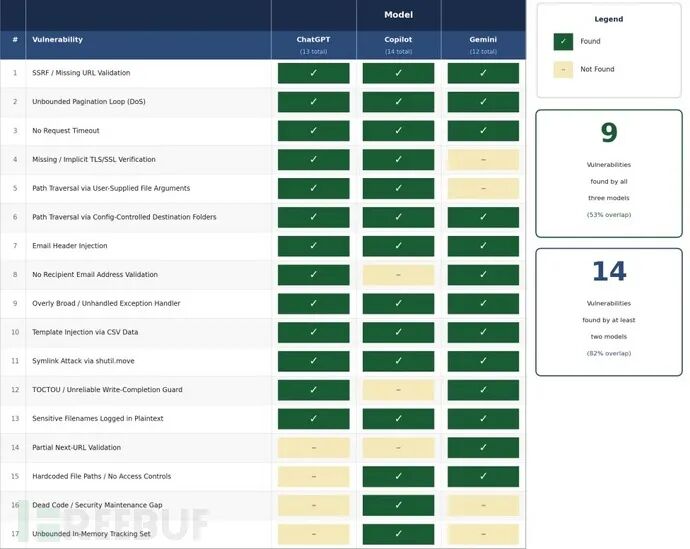
Task: Click 'Hardcoded File Paths / No Access Controls' label
Action: point(101,476)
